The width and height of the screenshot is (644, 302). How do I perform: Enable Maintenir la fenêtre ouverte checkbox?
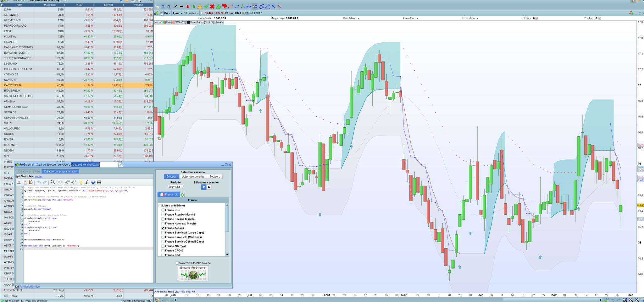coord(177,263)
